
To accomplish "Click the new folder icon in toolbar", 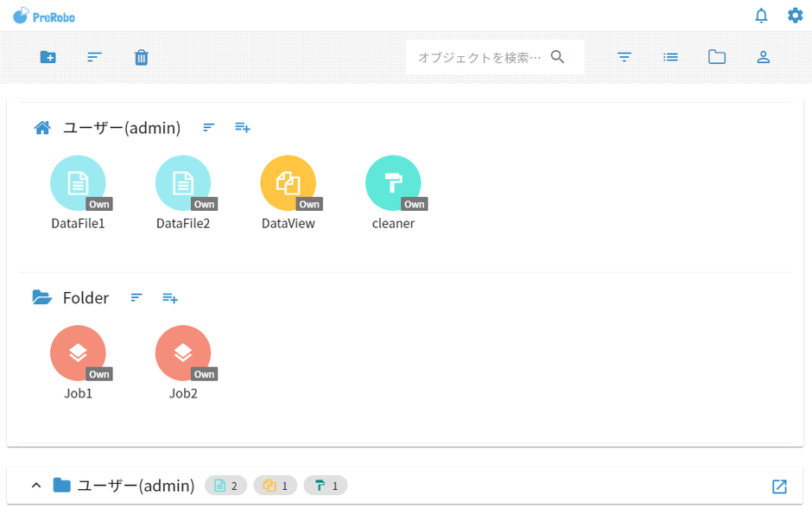I will point(48,57).
